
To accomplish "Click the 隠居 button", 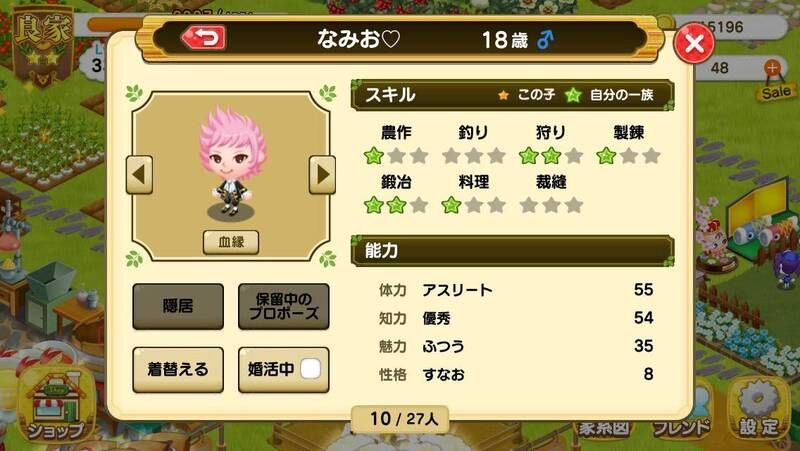I will click(178, 306).
